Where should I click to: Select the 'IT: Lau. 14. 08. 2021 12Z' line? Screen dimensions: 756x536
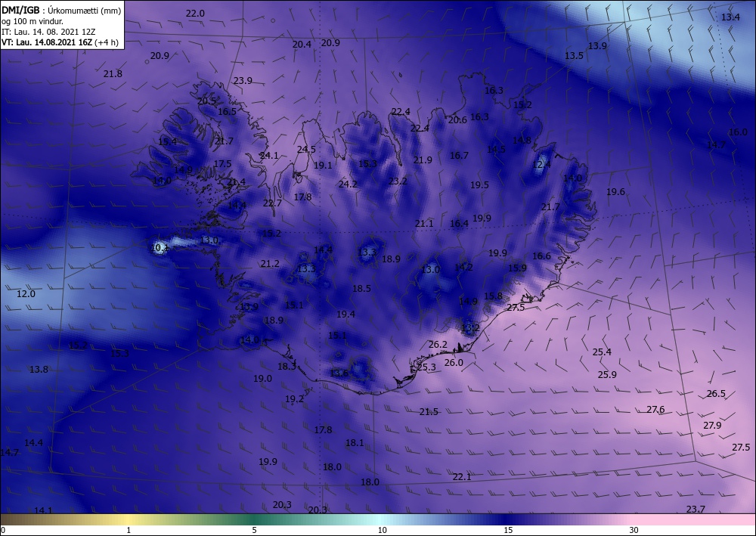48,32
